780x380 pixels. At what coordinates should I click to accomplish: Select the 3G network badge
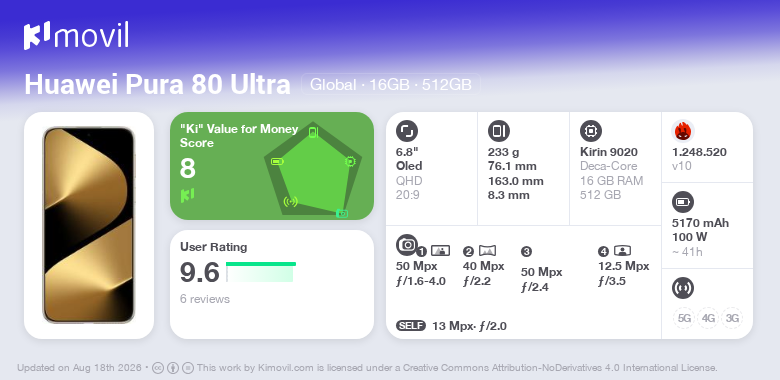732,318
